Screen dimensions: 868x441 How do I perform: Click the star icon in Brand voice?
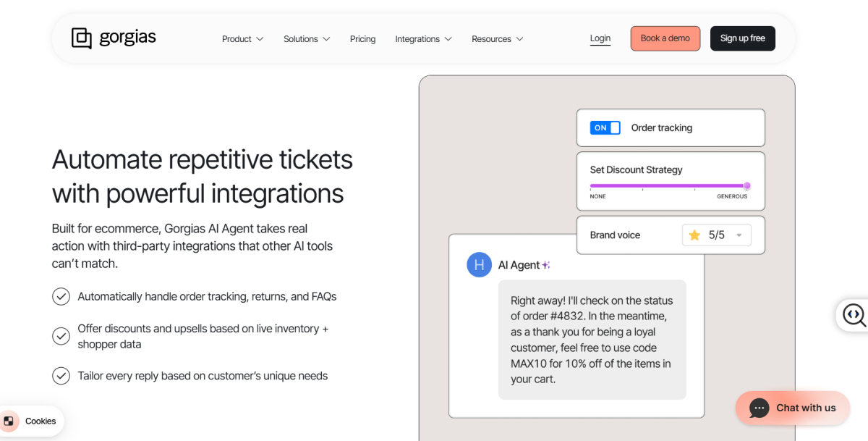point(694,235)
